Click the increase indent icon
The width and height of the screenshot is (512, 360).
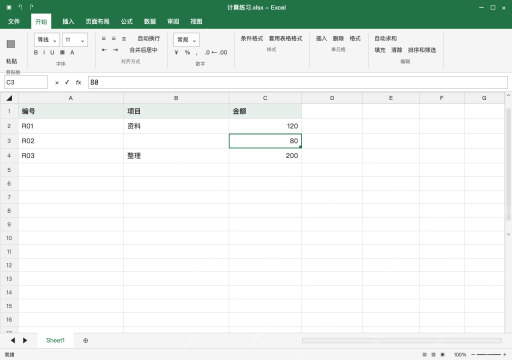click(x=115, y=50)
